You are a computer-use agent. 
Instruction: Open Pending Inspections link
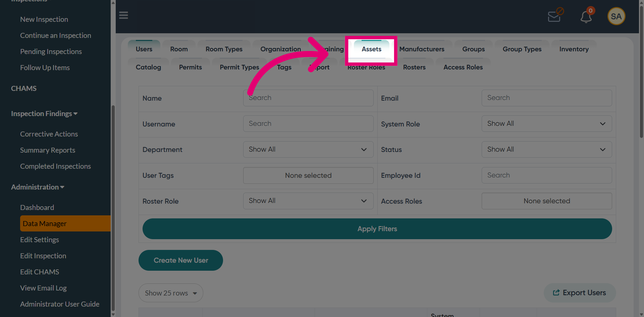[x=51, y=52]
